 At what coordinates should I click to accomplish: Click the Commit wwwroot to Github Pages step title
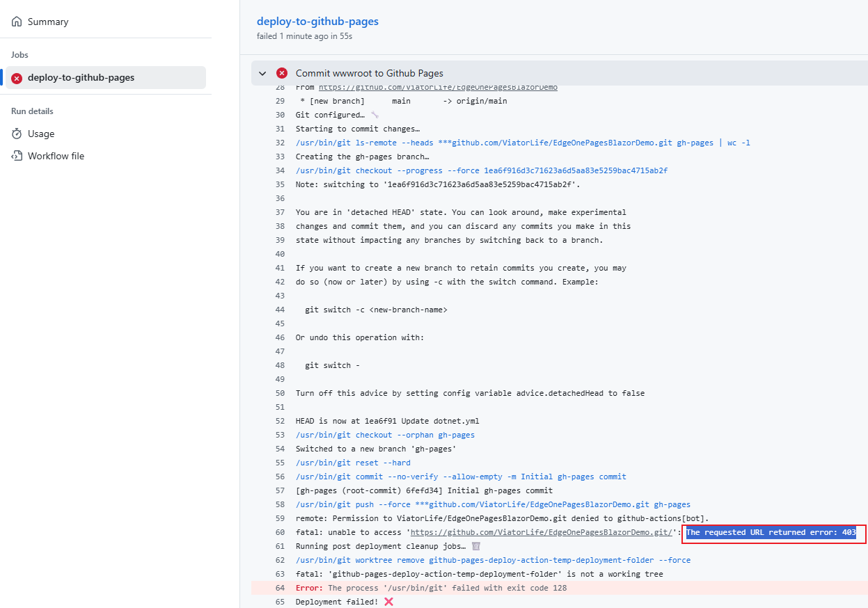369,73
